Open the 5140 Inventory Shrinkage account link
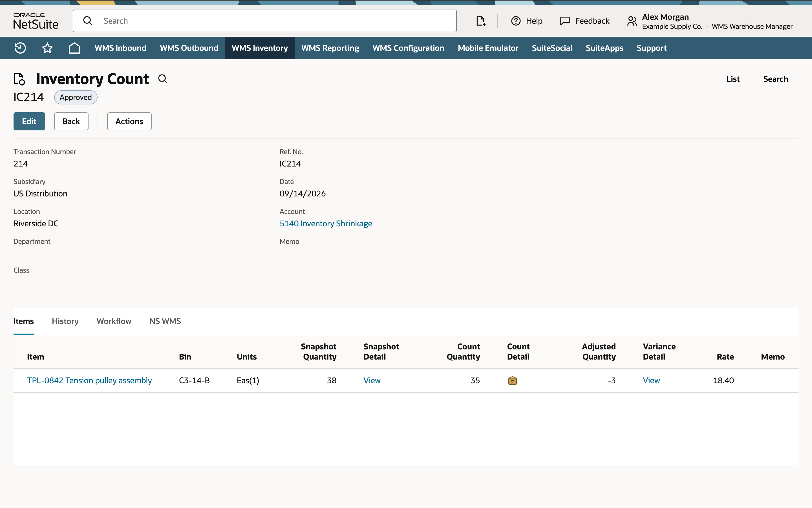Screen dimensions: 812x508 (x=326, y=224)
